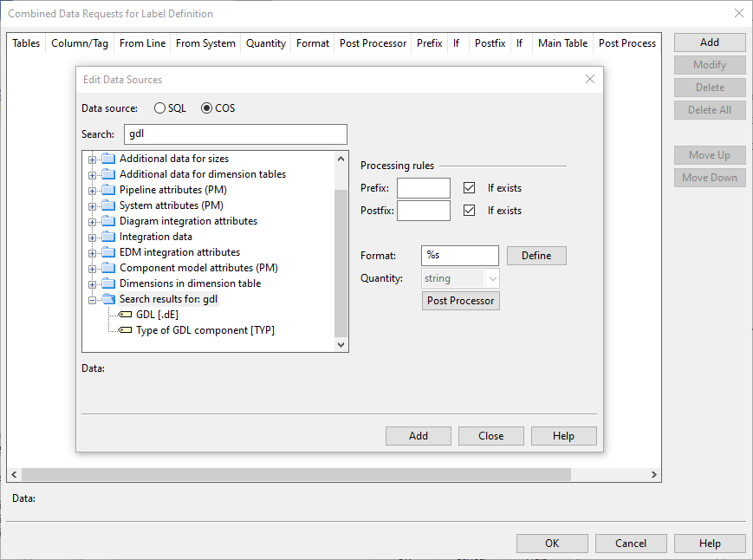
Task: Select the COS data source option
Action: pos(206,108)
